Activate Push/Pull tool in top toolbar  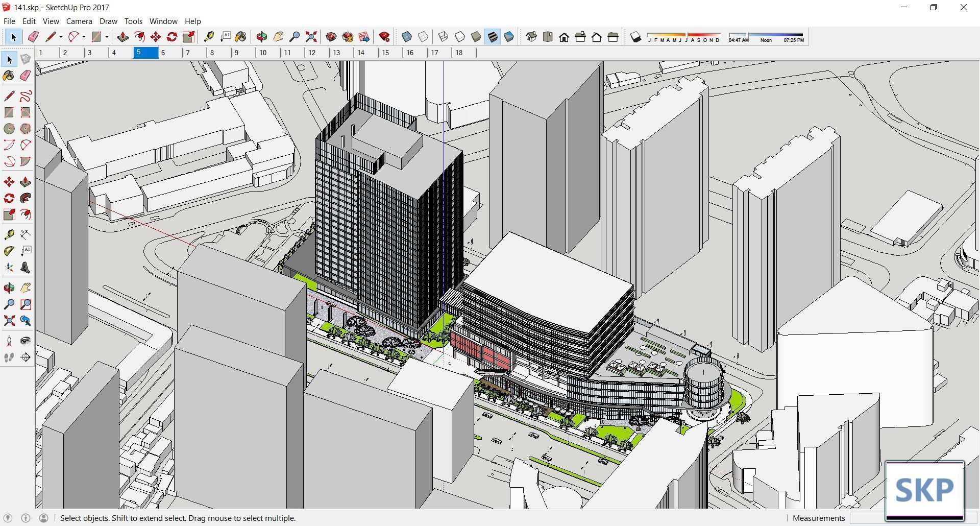(x=122, y=37)
